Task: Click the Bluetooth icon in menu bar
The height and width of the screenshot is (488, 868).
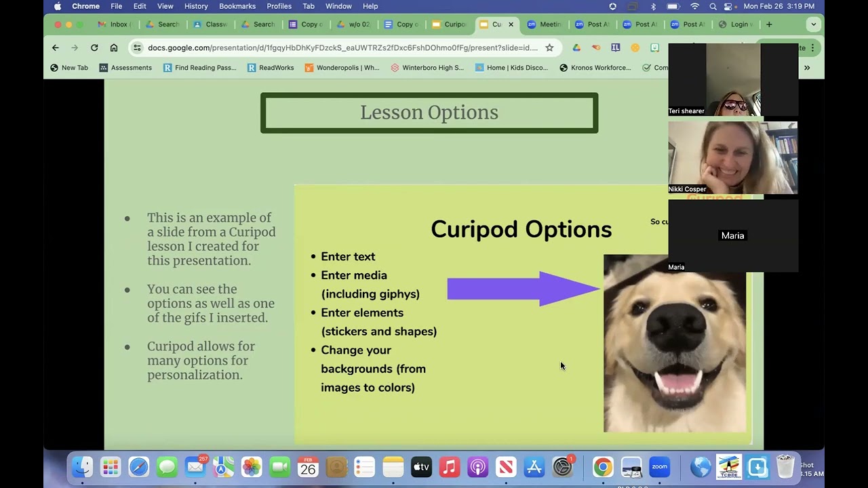Action: 654,6
